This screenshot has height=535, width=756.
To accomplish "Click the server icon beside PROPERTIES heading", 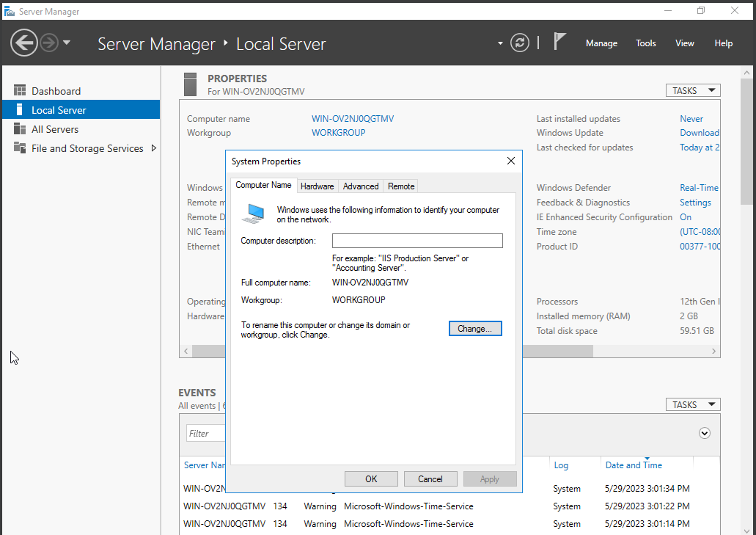I will 191,84.
